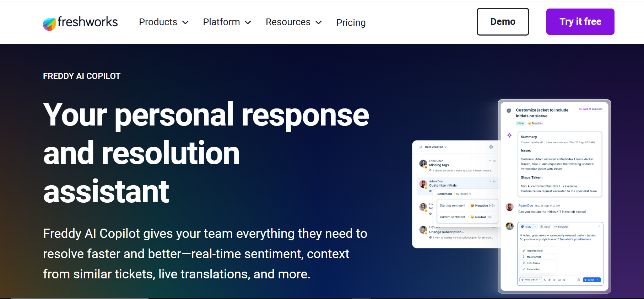The height and width of the screenshot is (299, 644).
Task: Switch to the Note tab in editor
Action: point(545,227)
